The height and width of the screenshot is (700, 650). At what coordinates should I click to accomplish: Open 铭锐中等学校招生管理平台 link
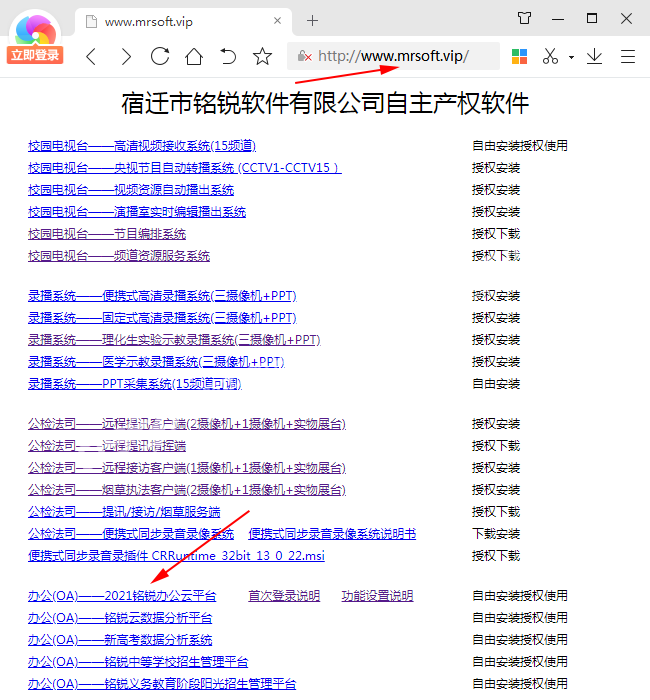tap(138, 662)
